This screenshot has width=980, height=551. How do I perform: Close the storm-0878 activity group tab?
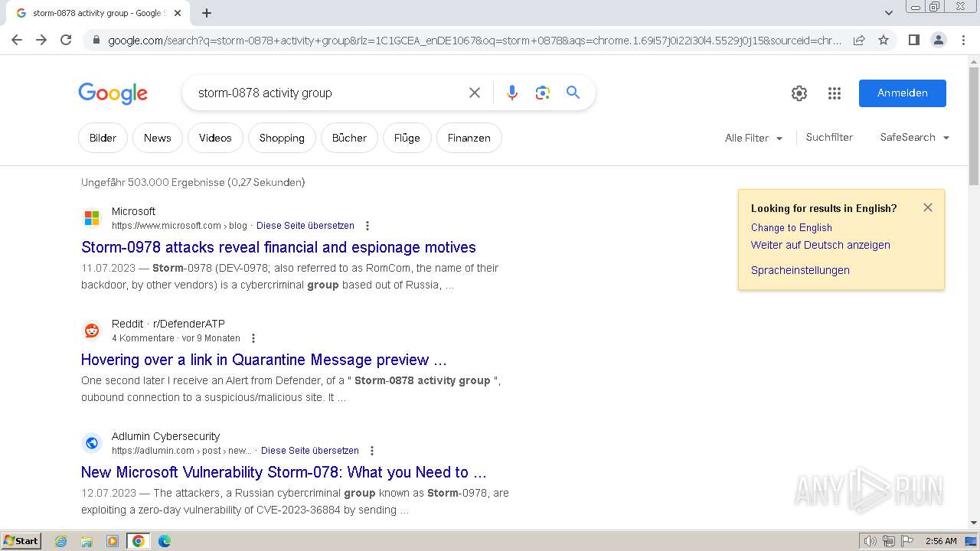pos(178,13)
